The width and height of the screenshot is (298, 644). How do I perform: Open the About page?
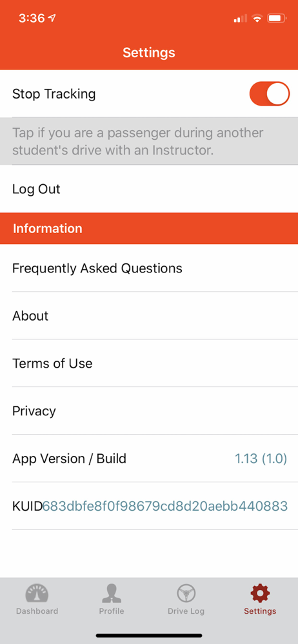pos(149,316)
